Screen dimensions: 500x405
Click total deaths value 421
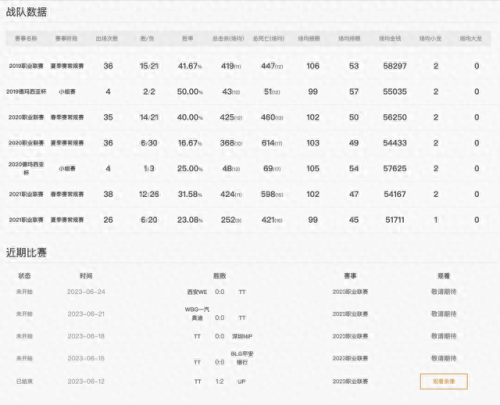268,220
